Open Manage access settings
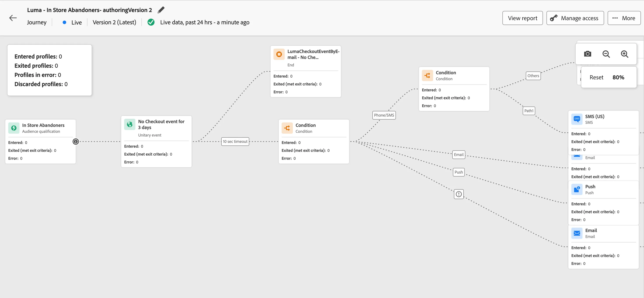This screenshot has width=644, height=298. [x=575, y=18]
